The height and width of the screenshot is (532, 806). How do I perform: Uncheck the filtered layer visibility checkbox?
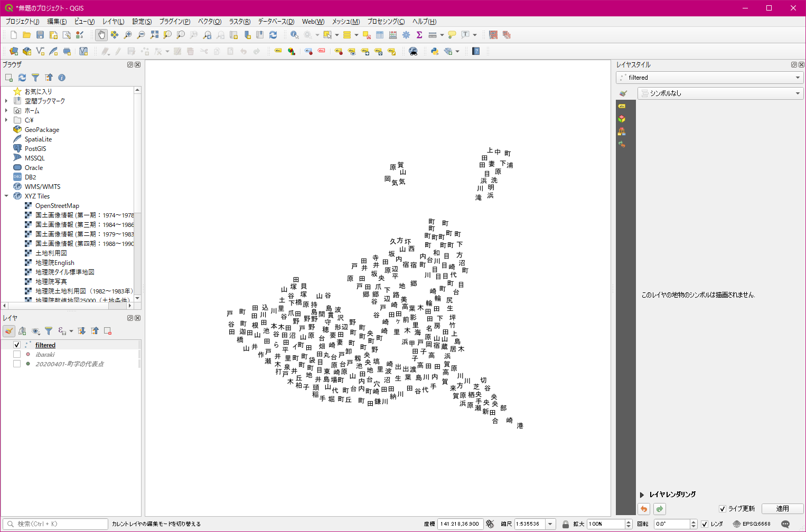click(17, 345)
